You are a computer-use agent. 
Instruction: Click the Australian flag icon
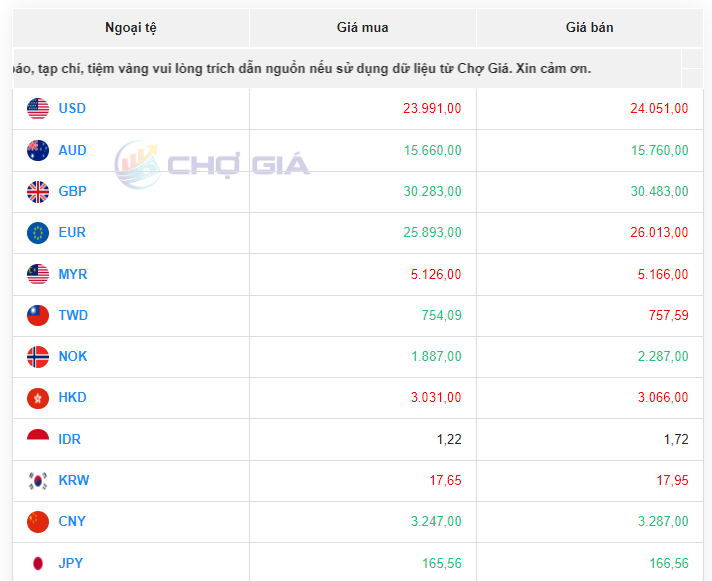coord(38,151)
